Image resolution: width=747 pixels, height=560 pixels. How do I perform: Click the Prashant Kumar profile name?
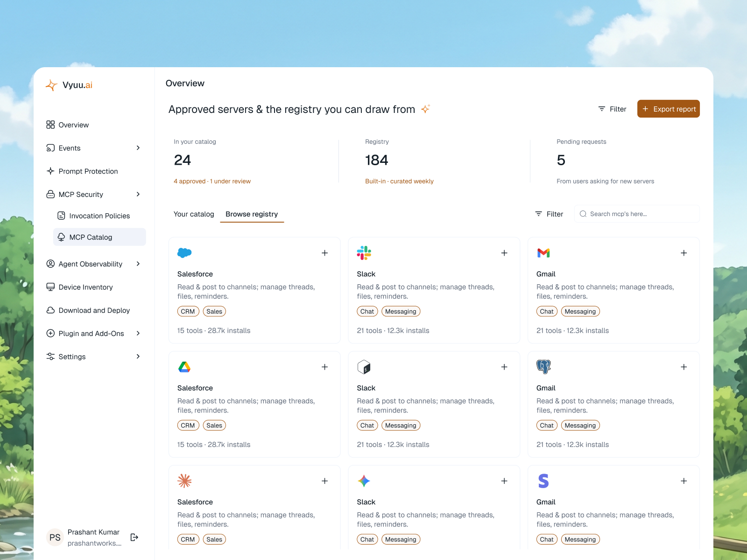coord(93,532)
